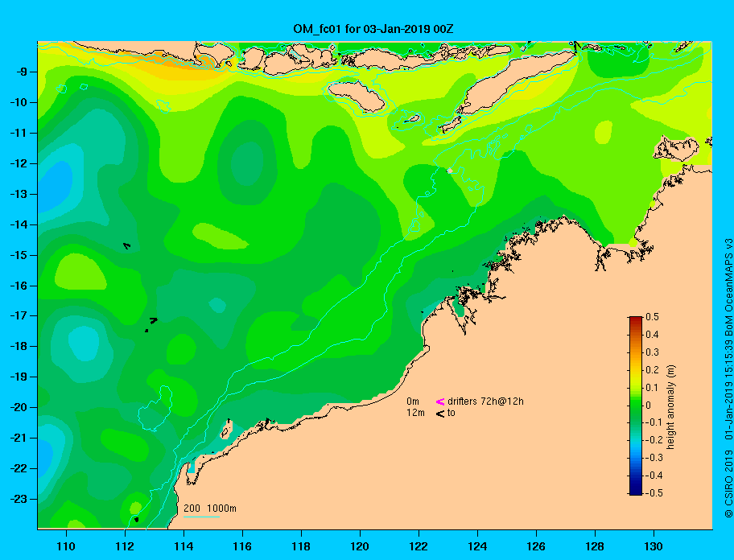This screenshot has height=560, width=734.
Task: Click the height anomaly color bar
Action: click(636, 406)
